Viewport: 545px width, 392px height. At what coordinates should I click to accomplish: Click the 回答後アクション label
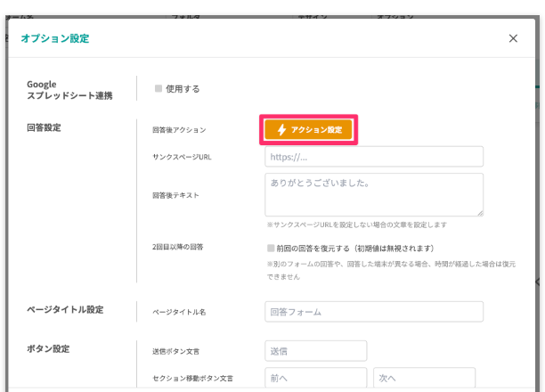pyautogui.click(x=179, y=130)
